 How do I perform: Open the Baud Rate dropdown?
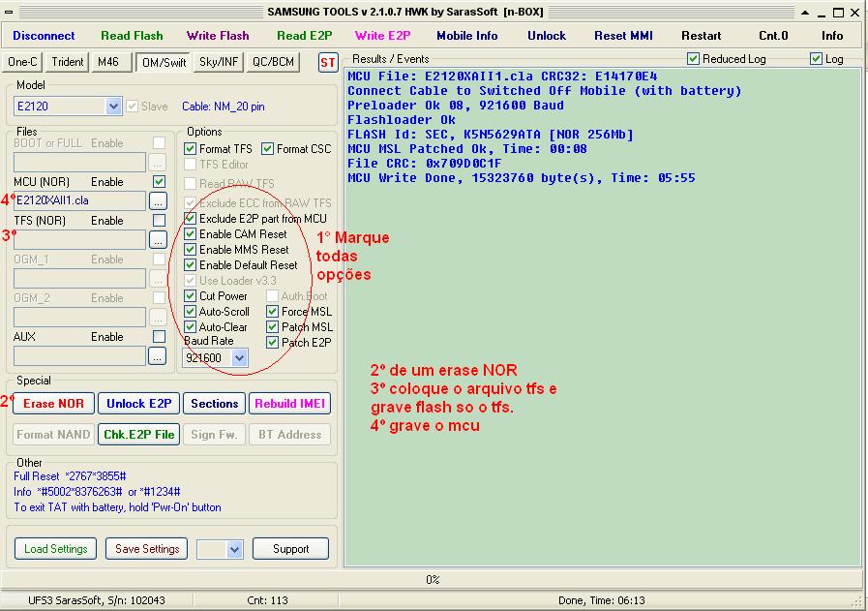239,358
